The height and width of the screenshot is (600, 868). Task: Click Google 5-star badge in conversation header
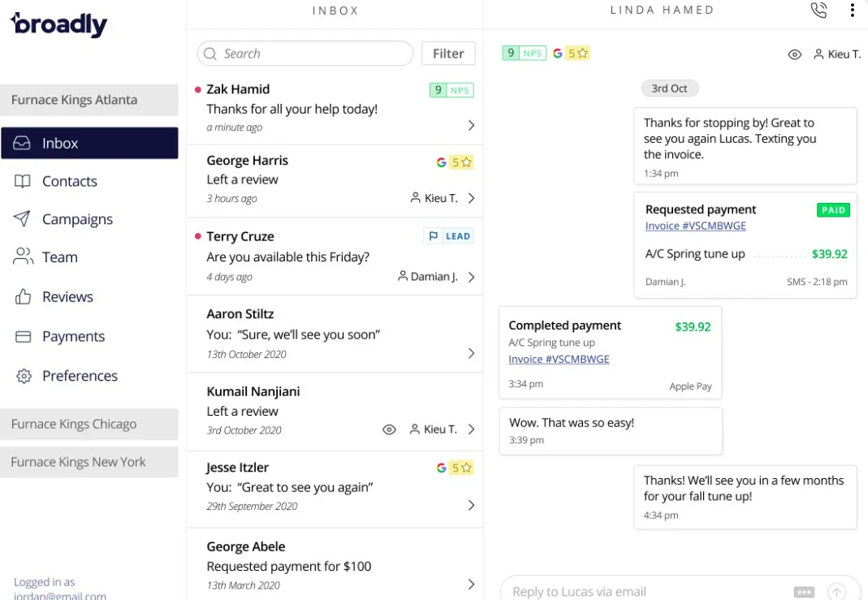[x=571, y=53]
